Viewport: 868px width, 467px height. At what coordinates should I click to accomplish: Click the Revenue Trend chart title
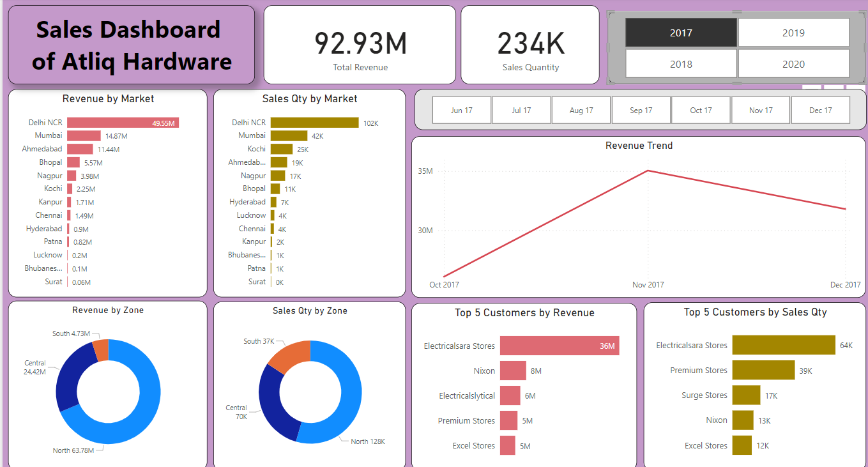click(x=639, y=146)
